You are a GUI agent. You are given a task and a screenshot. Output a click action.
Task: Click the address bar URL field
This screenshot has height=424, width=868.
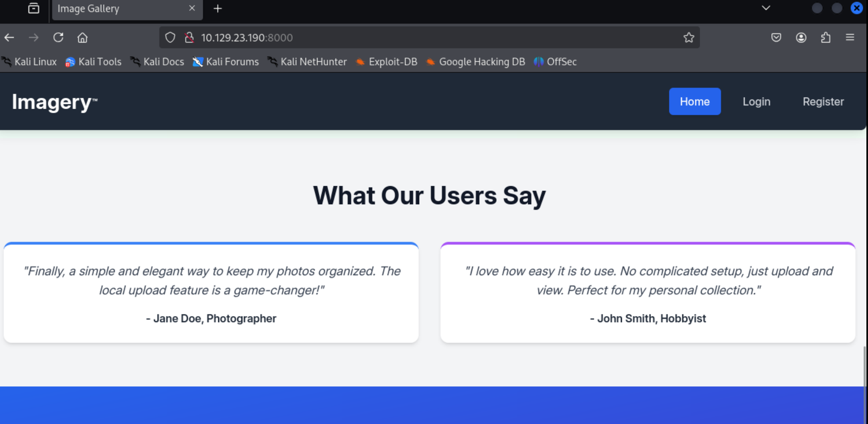[401, 38]
